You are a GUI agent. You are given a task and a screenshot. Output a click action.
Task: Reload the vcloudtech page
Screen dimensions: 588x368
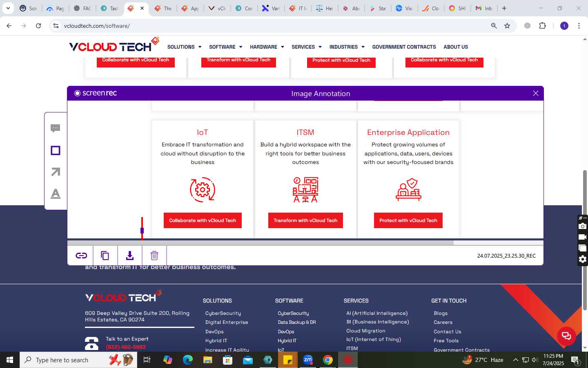tap(38, 26)
